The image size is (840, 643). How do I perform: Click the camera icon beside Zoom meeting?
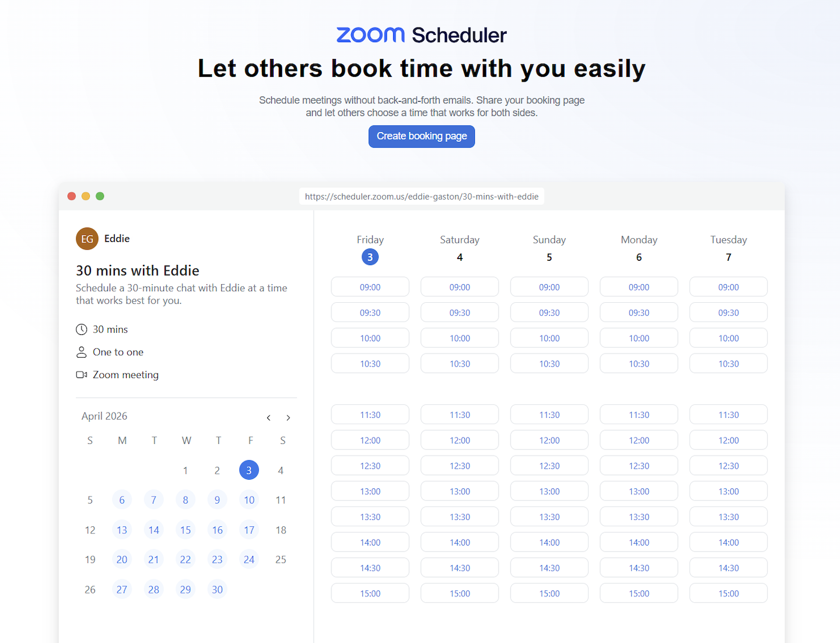pyautogui.click(x=82, y=375)
